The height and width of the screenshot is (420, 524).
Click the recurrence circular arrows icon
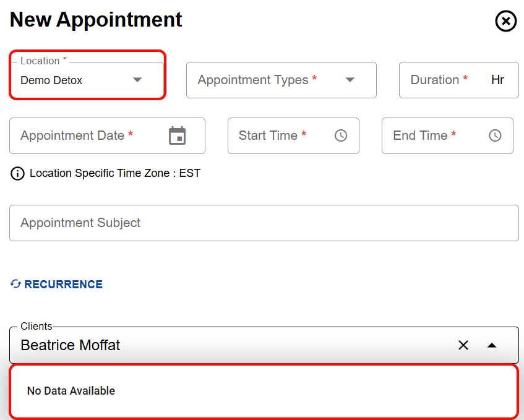click(x=16, y=285)
